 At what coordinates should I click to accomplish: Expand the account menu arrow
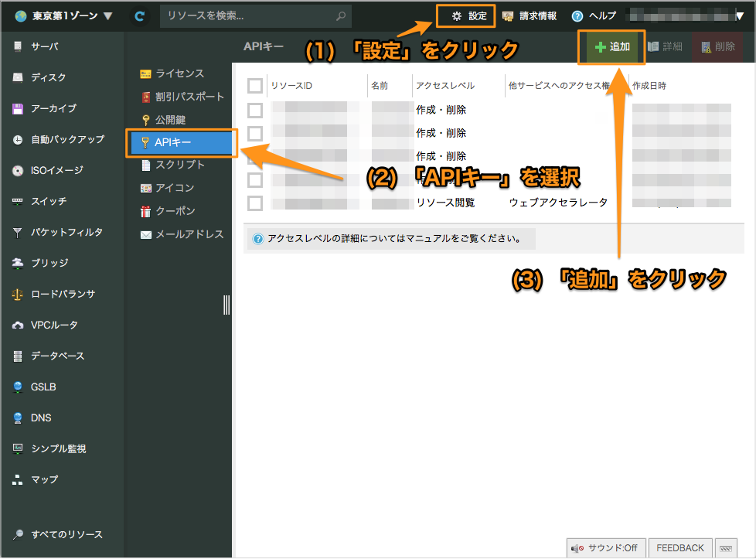tap(740, 16)
